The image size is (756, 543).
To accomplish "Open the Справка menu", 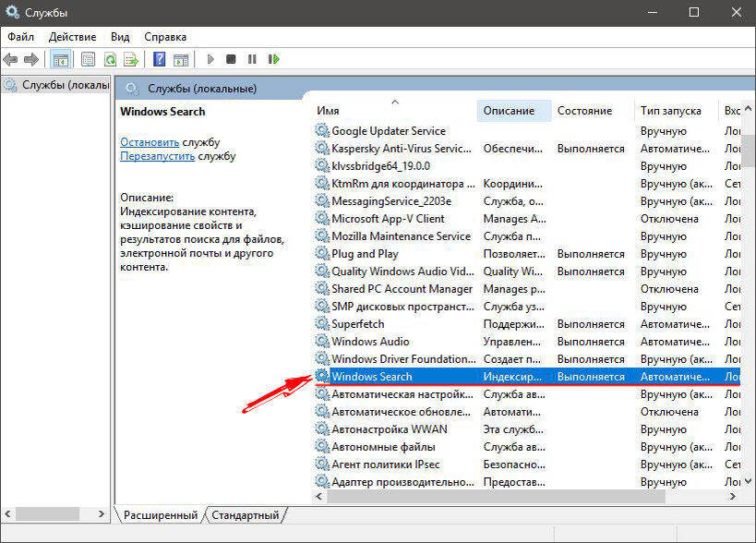I will pyautogui.click(x=165, y=37).
